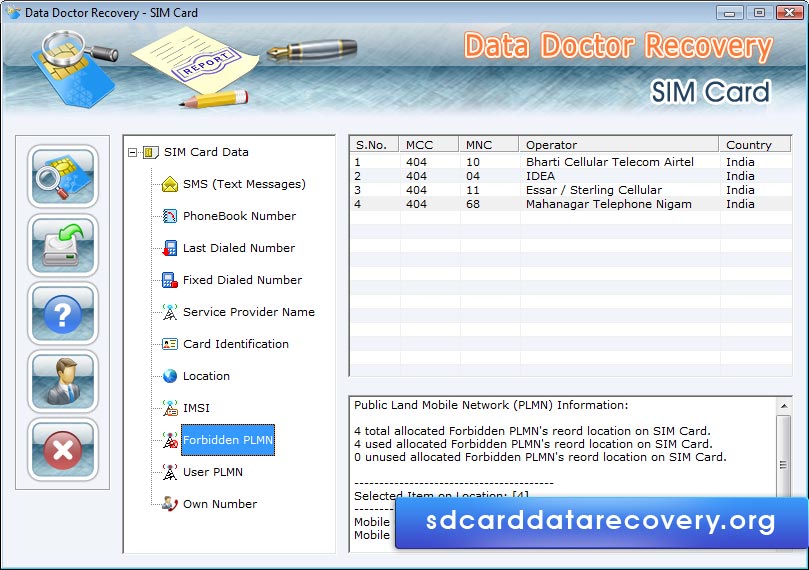
Task: Click the info panel scroll up arrow
Action: pos(784,406)
